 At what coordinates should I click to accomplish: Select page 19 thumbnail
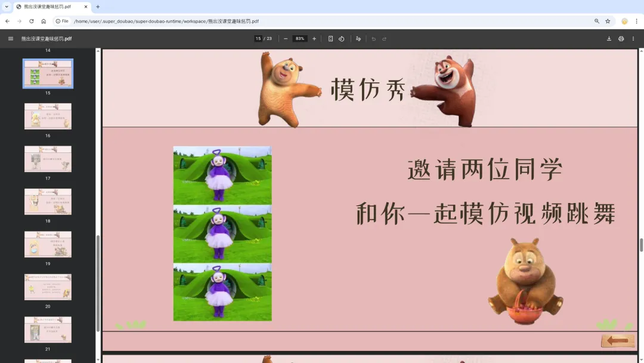(x=48, y=244)
